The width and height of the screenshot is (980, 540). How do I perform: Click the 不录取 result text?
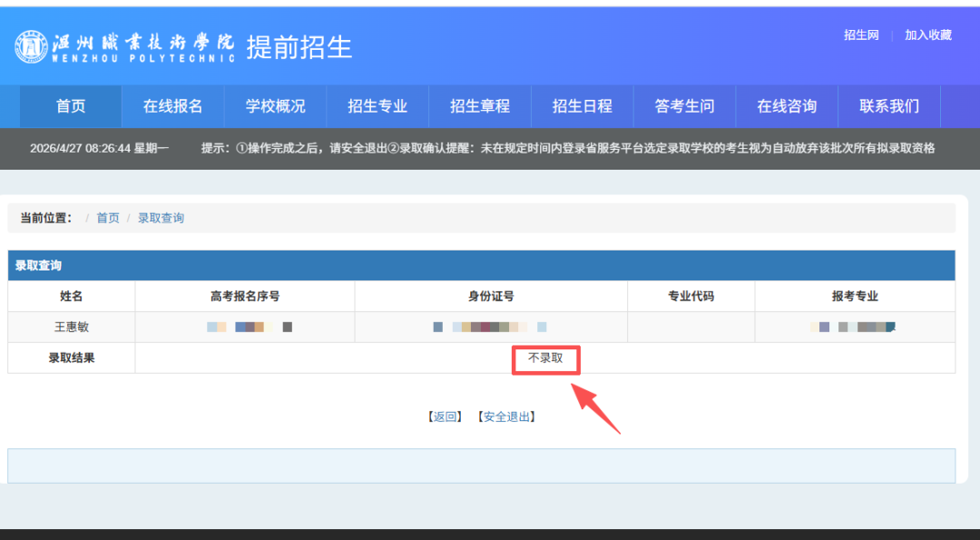[x=545, y=358]
